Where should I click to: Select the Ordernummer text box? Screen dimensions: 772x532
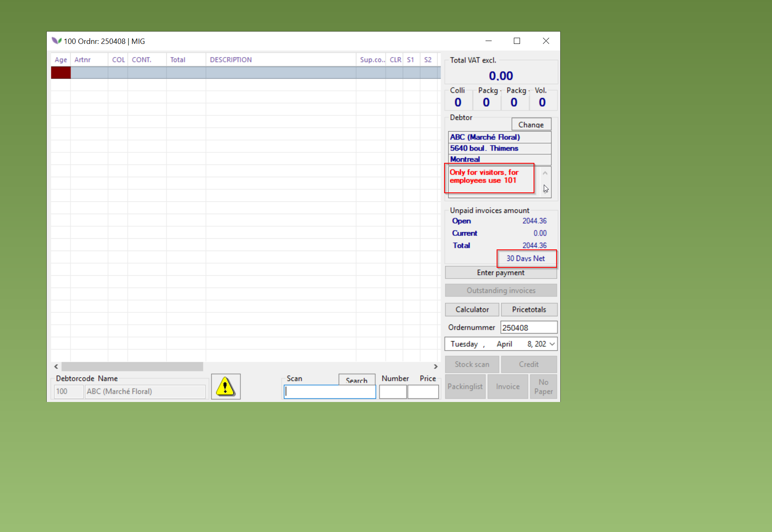click(x=528, y=328)
